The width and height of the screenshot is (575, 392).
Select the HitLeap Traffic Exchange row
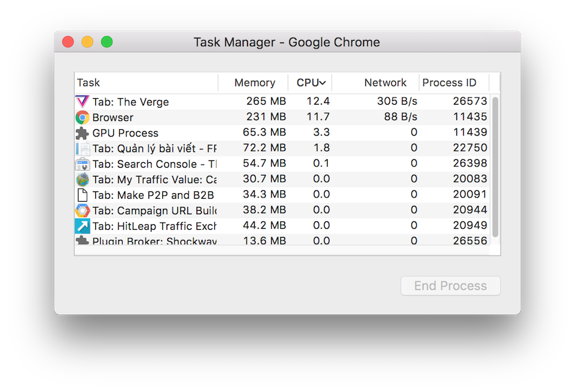pyautogui.click(x=240, y=226)
